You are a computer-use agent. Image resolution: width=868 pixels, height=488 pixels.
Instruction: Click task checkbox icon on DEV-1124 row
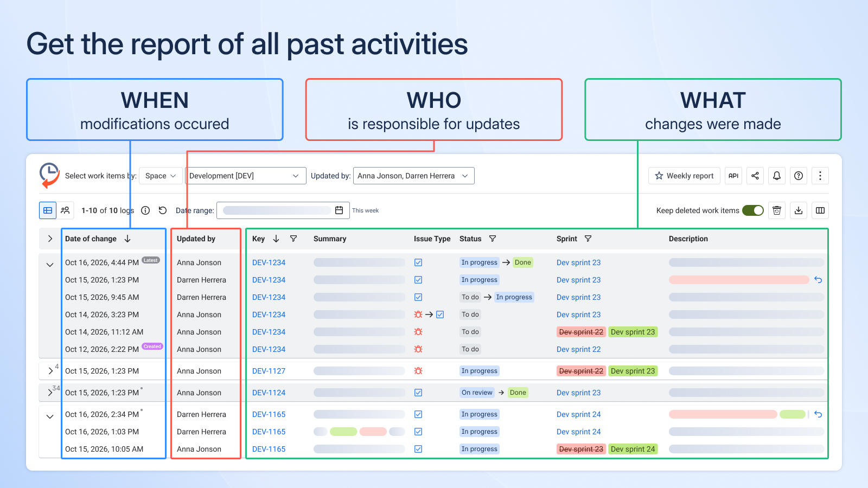pos(418,393)
